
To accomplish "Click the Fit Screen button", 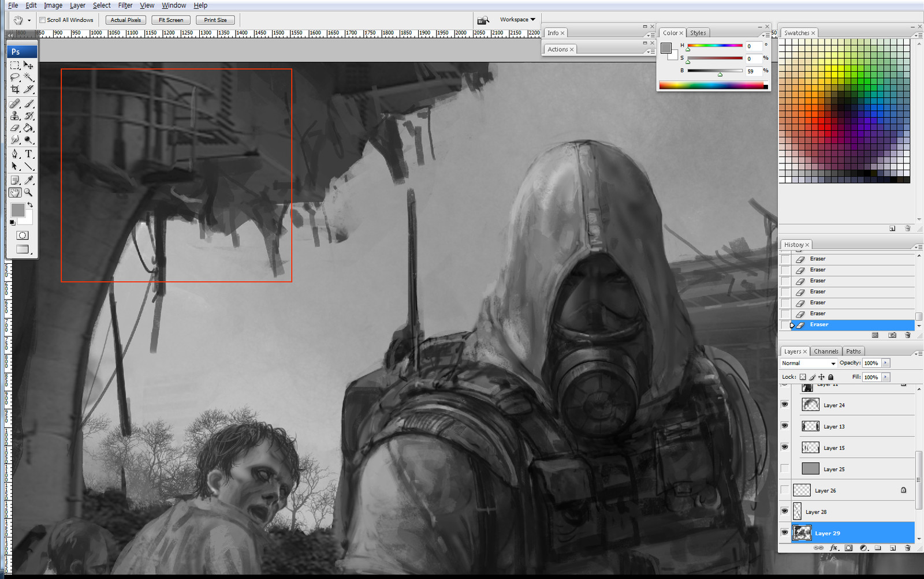I will (171, 20).
